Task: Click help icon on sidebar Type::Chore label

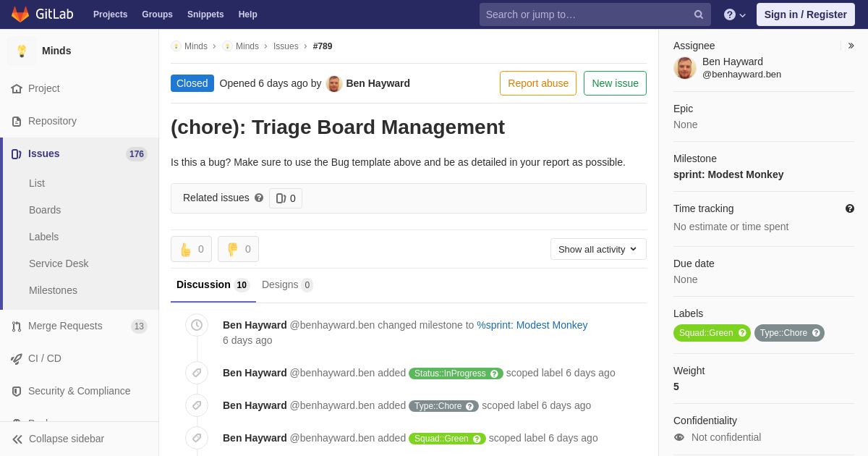Action: [x=816, y=333]
